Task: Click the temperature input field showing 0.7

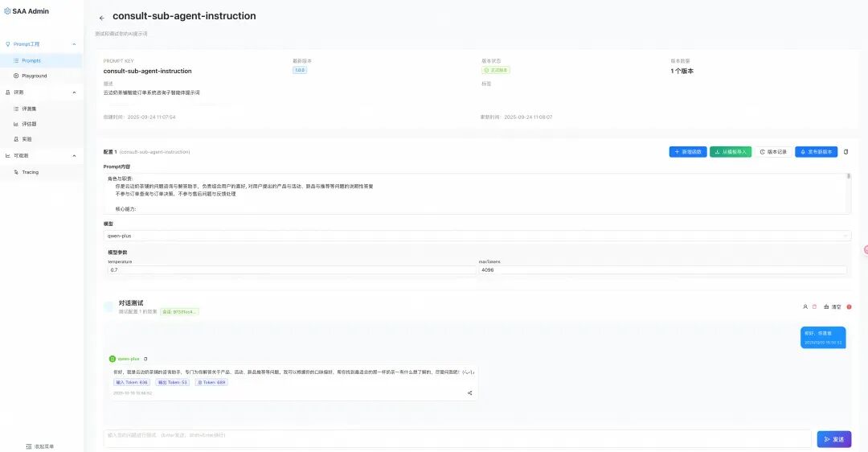Action: pyautogui.click(x=292, y=269)
